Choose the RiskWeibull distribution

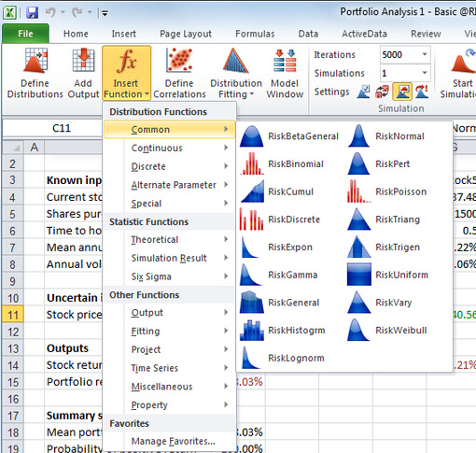click(387, 330)
